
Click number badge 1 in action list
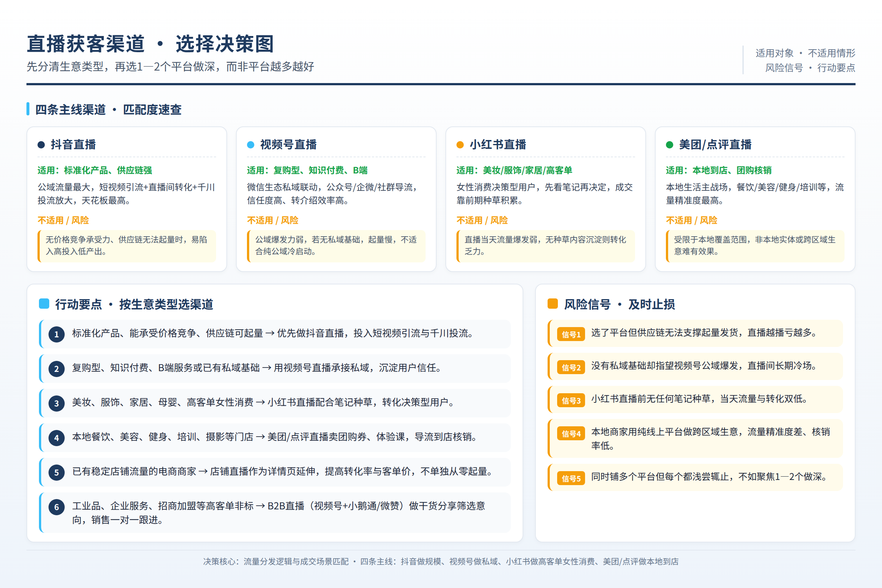pyautogui.click(x=57, y=334)
